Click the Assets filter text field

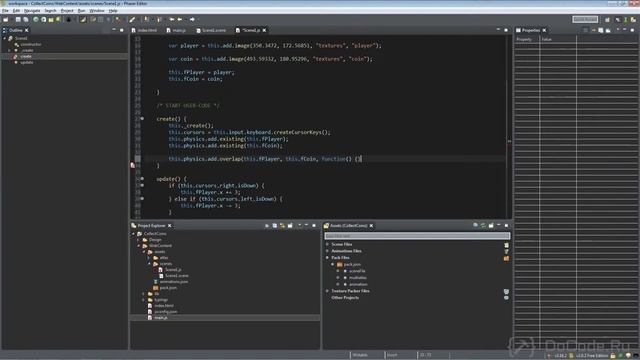[x=417, y=236]
